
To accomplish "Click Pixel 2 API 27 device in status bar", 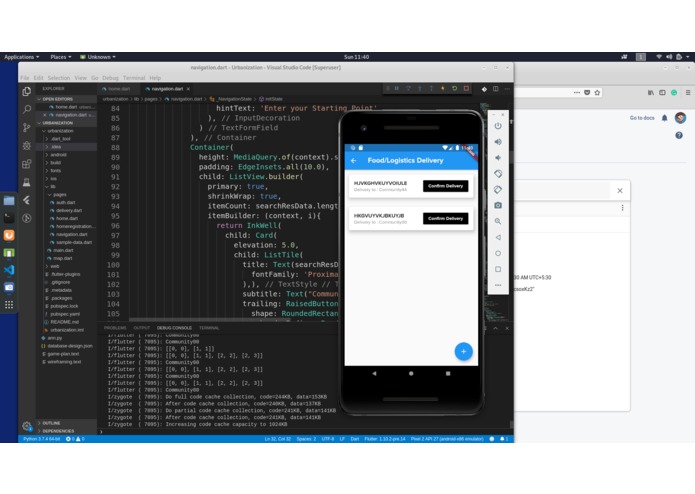I will point(447,439).
